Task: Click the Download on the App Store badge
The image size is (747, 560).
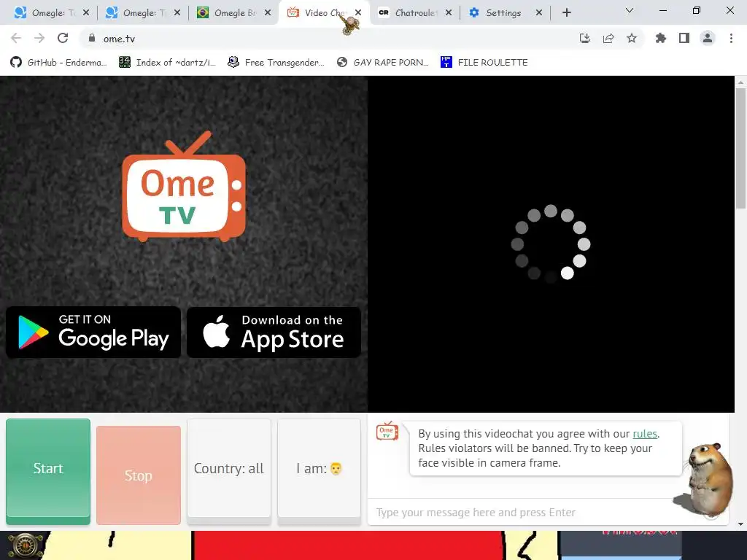Action: 274,332
